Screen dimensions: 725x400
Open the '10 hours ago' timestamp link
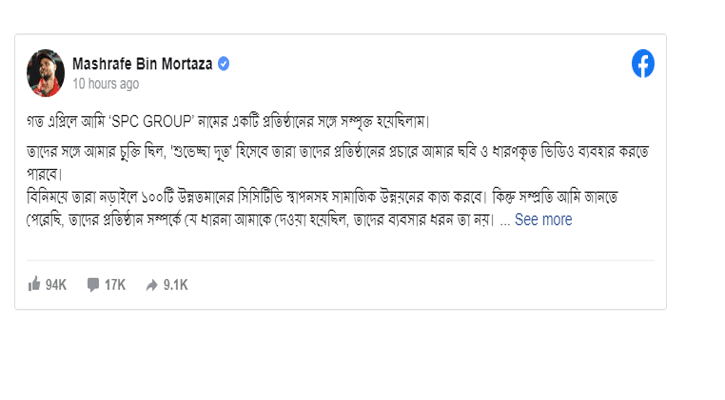[104, 84]
